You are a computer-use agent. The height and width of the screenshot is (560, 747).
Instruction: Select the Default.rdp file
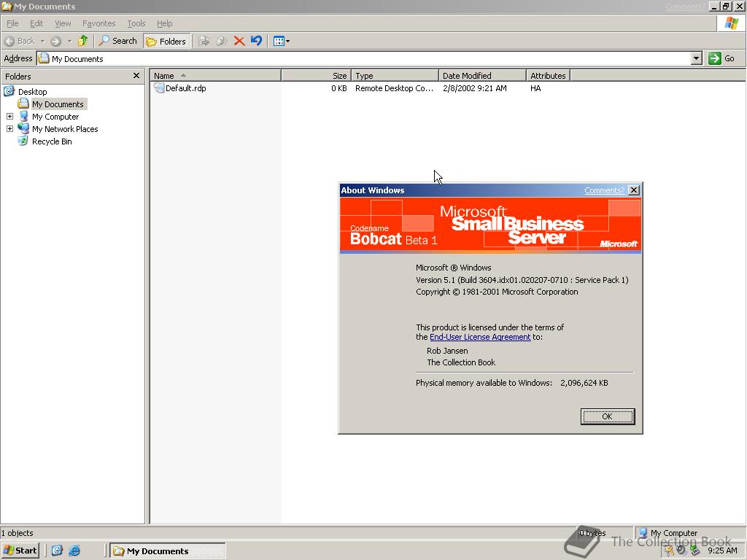pyautogui.click(x=185, y=88)
